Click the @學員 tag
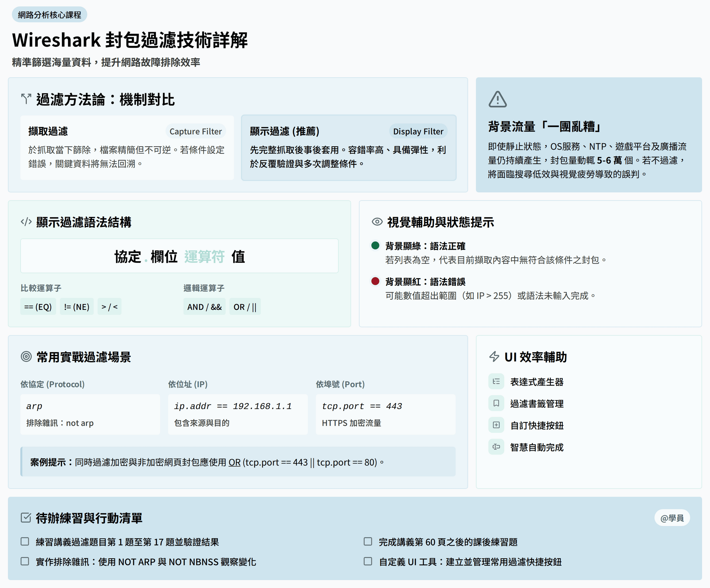The width and height of the screenshot is (710, 588). tap(672, 518)
